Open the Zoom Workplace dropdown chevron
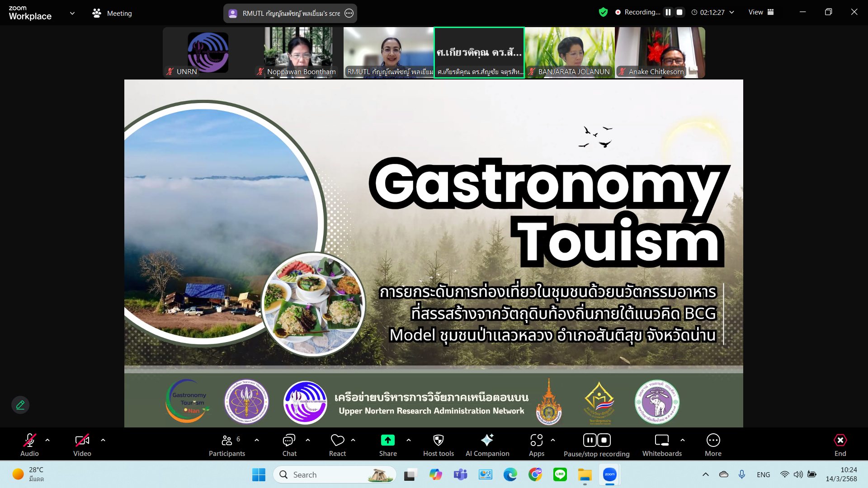The image size is (868, 488). tap(72, 13)
